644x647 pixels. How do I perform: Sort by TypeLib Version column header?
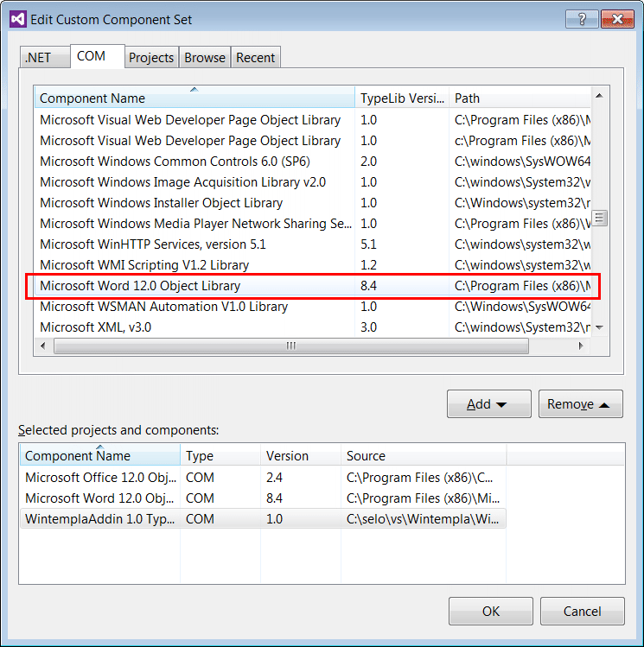tap(402, 98)
